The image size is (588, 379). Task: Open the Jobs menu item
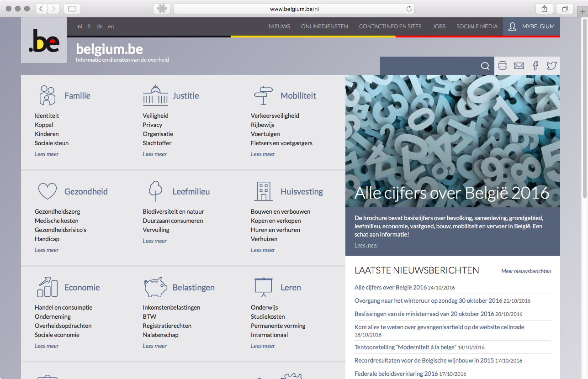coord(439,26)
